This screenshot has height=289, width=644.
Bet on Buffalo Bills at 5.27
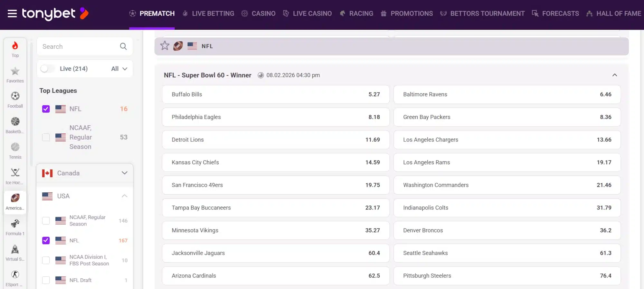276,94
